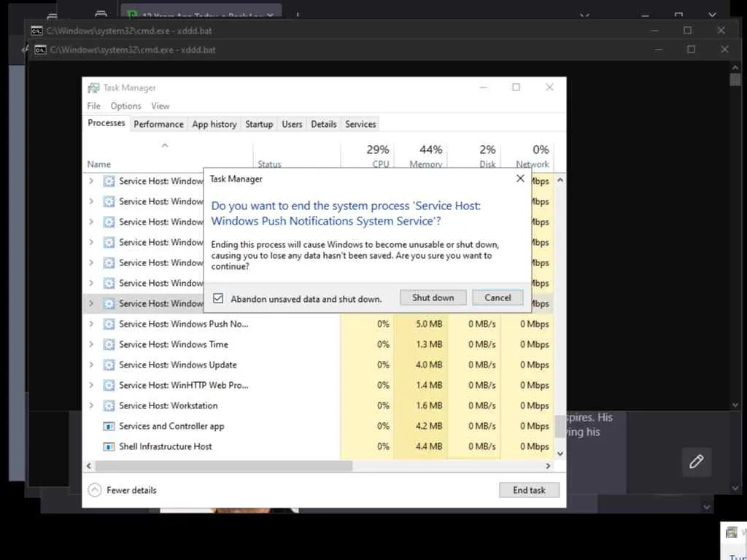Select Services and Controller app text
This screenshot has width=747, height=560.
click(x=171, y=426)
